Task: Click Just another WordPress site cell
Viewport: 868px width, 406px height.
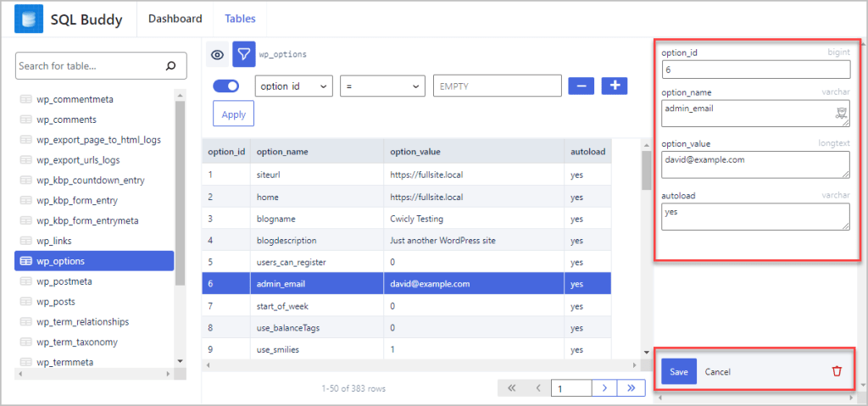Action: [x=474, y=241]
